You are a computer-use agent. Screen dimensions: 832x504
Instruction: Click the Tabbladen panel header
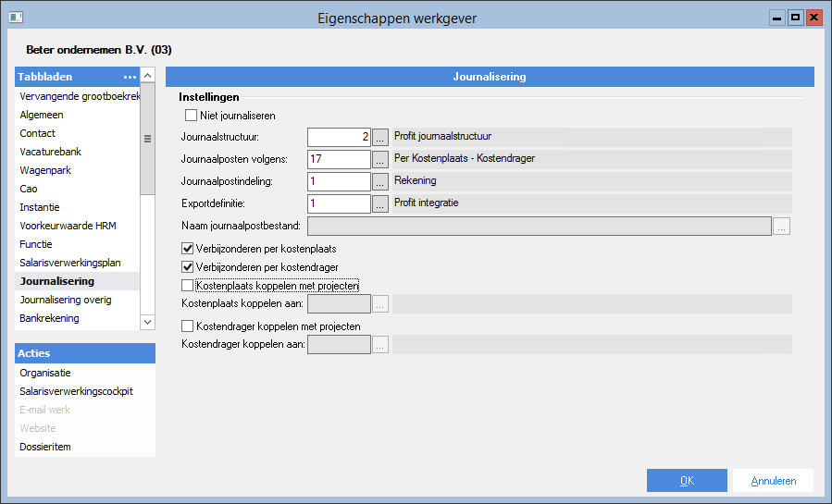78,77
